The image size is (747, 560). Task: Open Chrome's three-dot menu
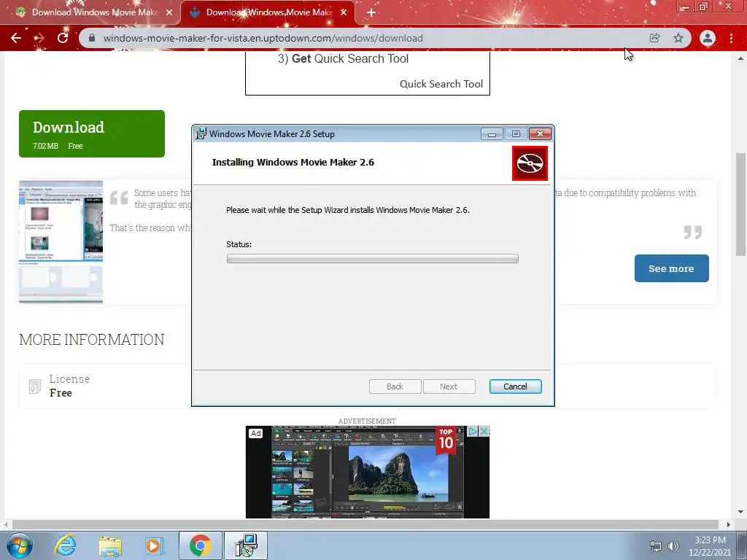coord(731,38)
